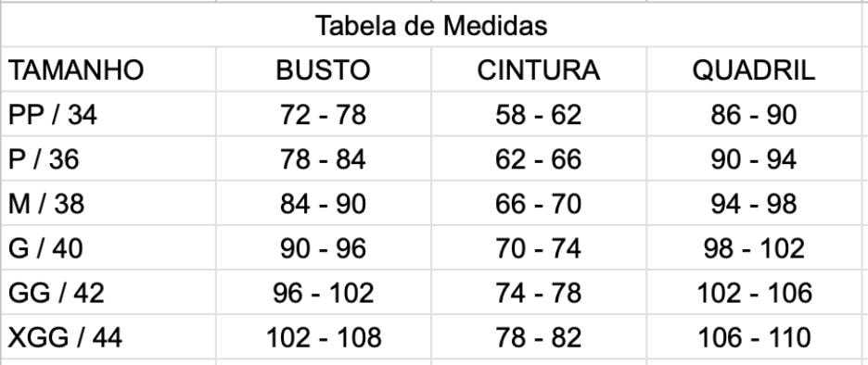Click the M / 38 size cell
This screenshot has width=868, height=365.
click(x=108, y=204)
